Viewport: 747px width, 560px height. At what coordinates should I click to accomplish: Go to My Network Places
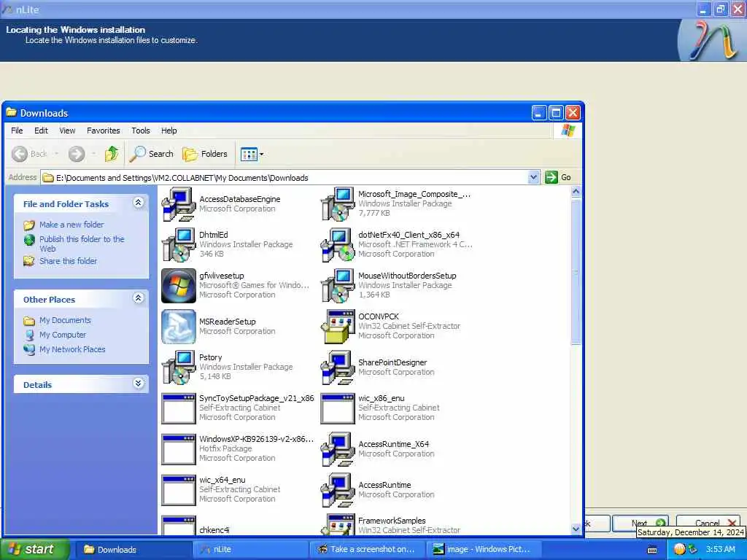pos(72,349)
